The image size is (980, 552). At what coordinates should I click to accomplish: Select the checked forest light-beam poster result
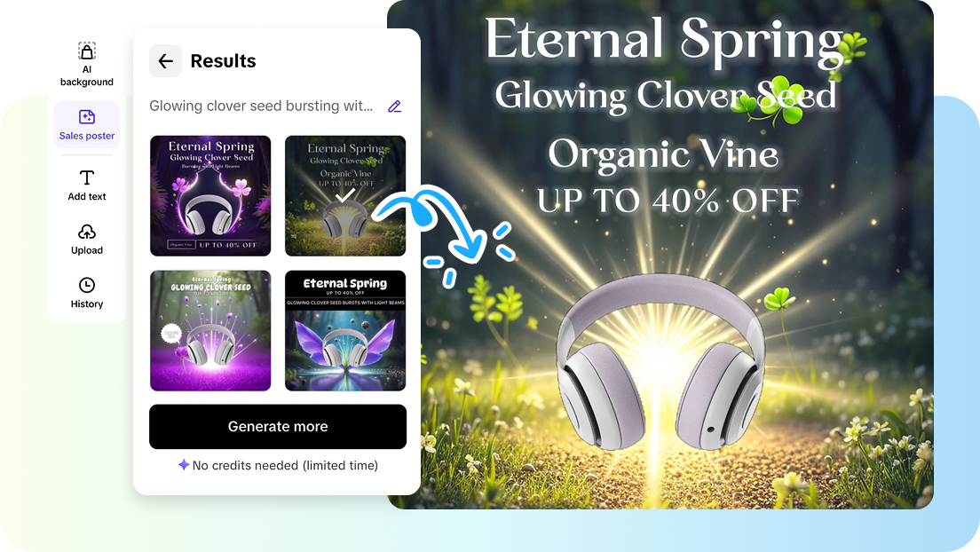point(345,195)
